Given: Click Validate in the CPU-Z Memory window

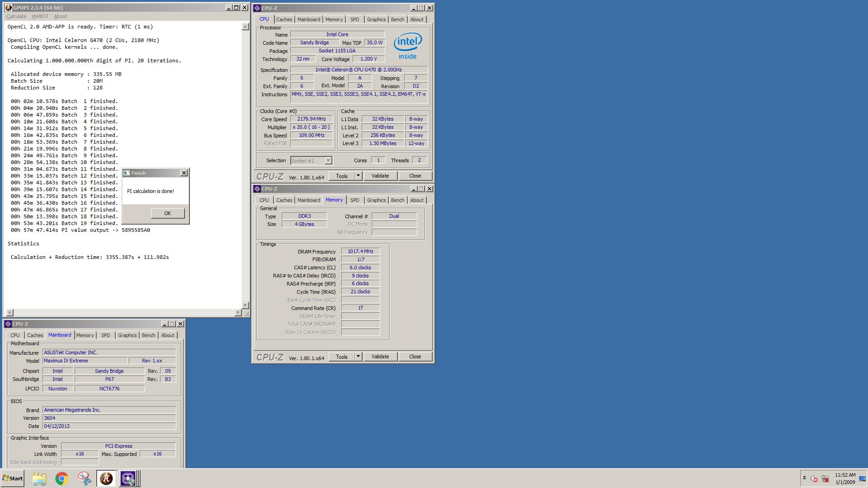Looking at the screenshot, I should pos(380,357).
